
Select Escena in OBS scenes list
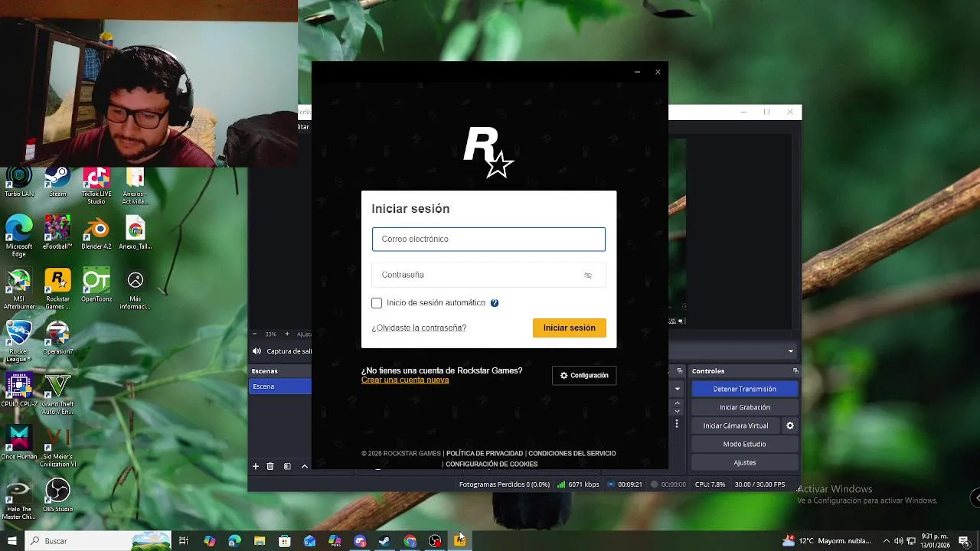click(x=280, y=386)
